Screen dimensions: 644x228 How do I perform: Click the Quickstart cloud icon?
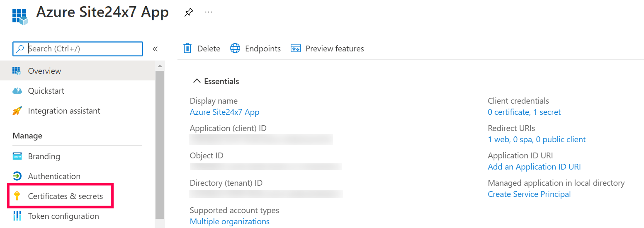[17, 91]
